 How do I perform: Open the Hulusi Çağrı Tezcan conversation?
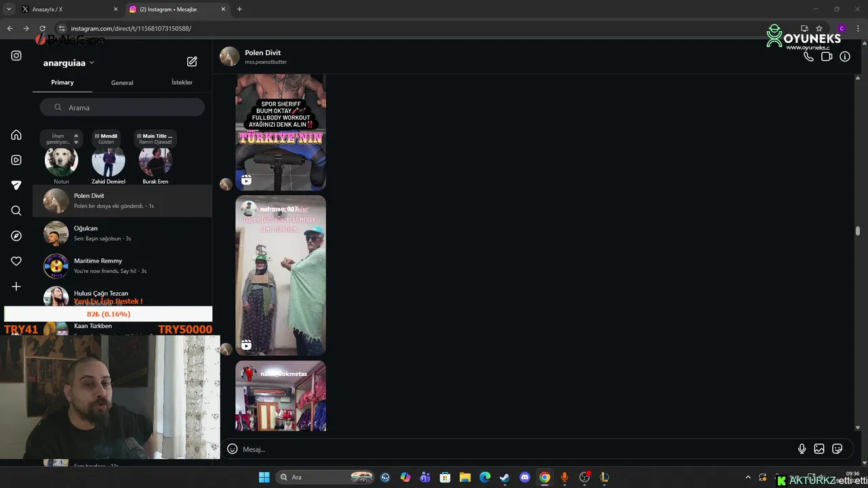pos(122,295)
